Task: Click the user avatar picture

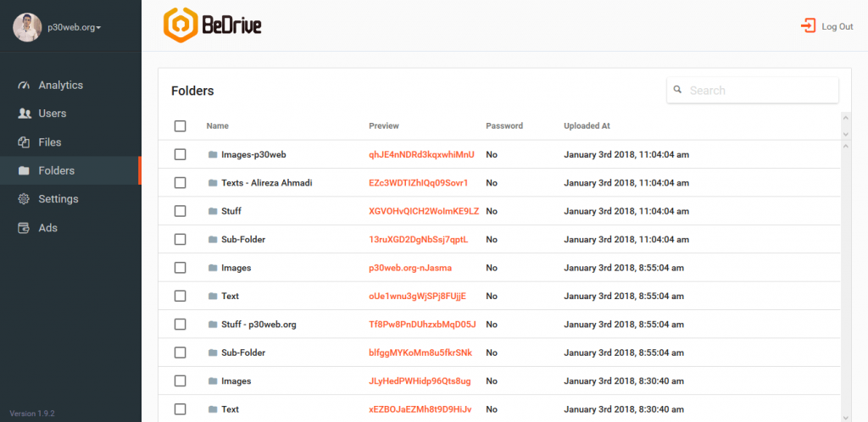Action: 27,27
